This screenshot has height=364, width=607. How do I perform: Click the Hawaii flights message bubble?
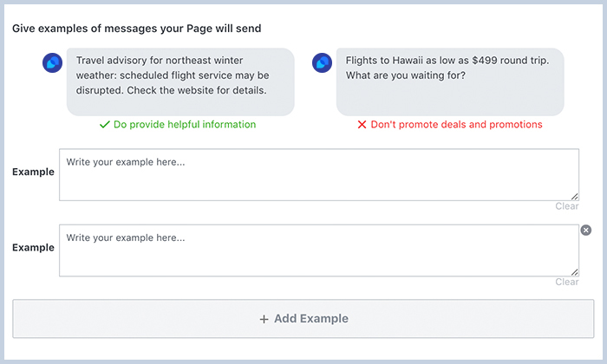[450, 82]
